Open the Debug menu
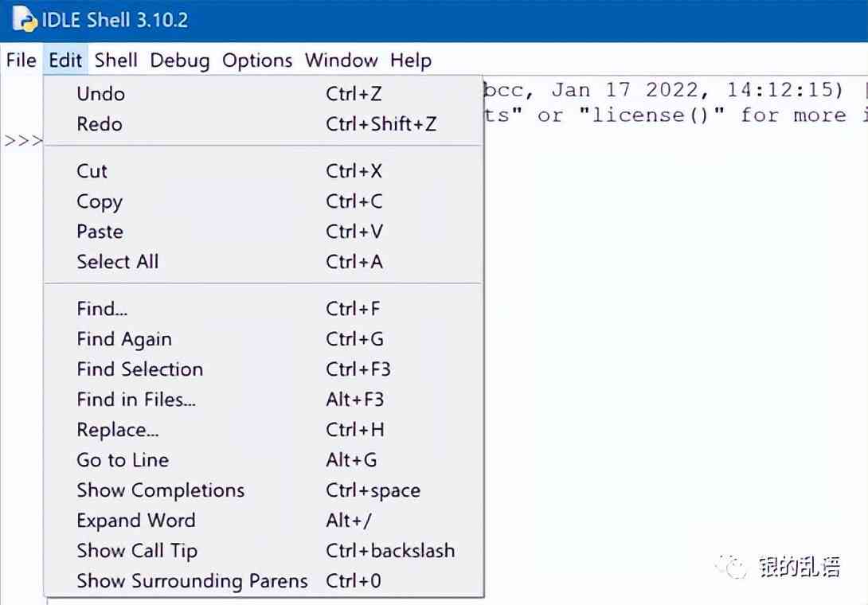 (180, 60)
